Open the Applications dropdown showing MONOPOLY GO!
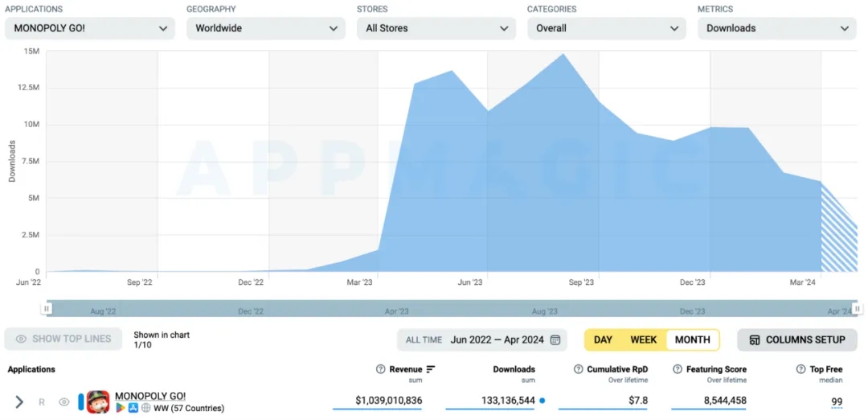This screenshot has height=420, width=868. tap(90, 28)
